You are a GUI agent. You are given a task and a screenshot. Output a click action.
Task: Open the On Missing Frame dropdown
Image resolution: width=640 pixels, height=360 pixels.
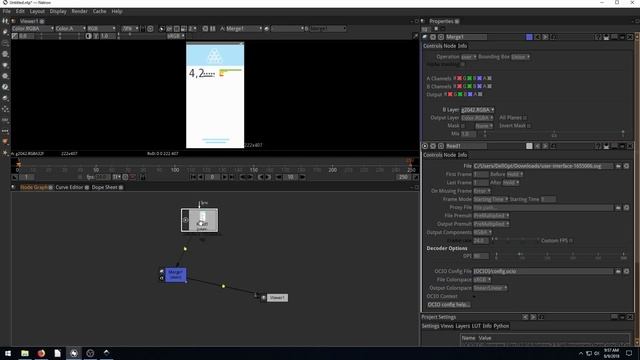[x=482, y=191]
